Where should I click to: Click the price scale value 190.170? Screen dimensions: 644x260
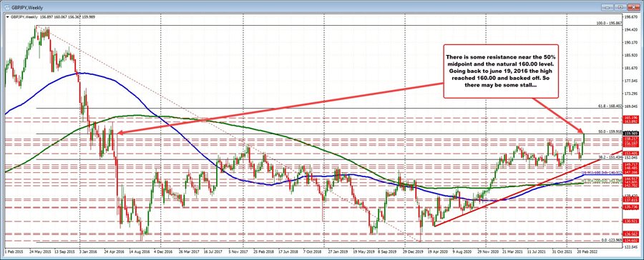[x=632, y=42]
